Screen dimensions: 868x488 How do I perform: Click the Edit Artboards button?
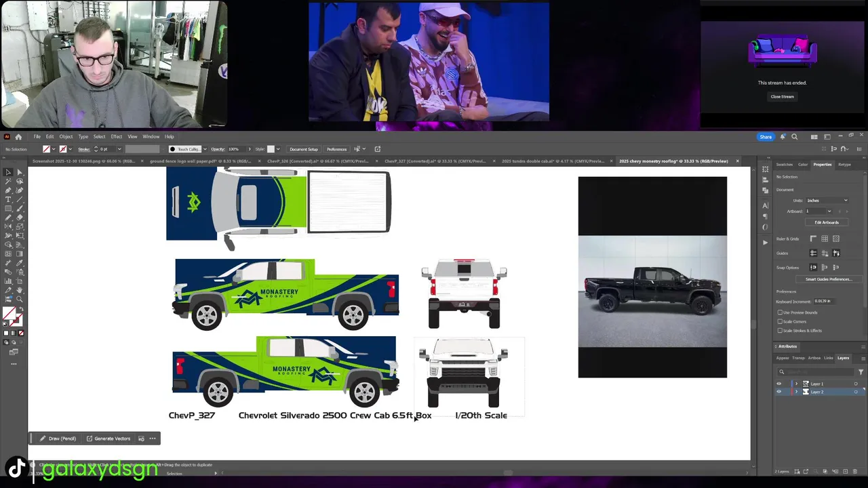click(x=827, y=222)
